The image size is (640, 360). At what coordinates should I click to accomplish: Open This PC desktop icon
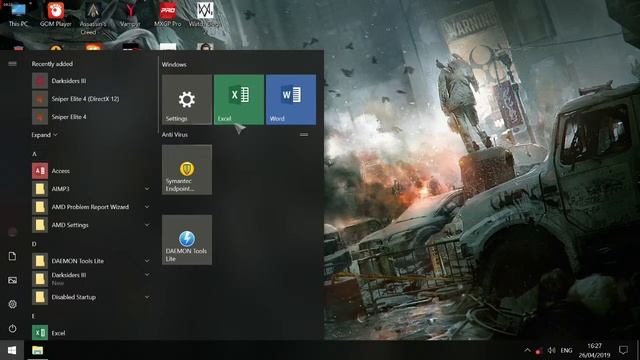[18, 14]
